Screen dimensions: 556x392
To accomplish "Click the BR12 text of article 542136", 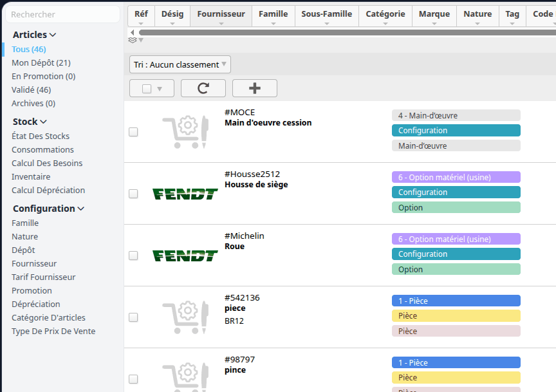I will point(234,321).
